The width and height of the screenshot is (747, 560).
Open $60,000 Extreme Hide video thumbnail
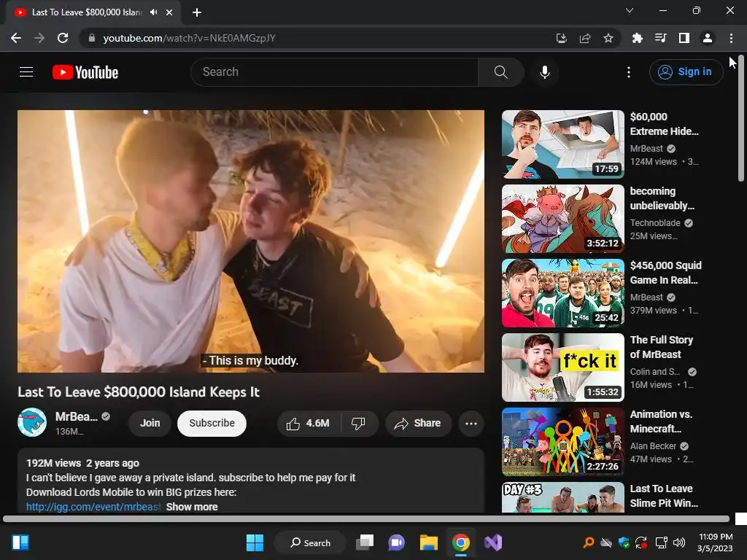pos(562,144)
